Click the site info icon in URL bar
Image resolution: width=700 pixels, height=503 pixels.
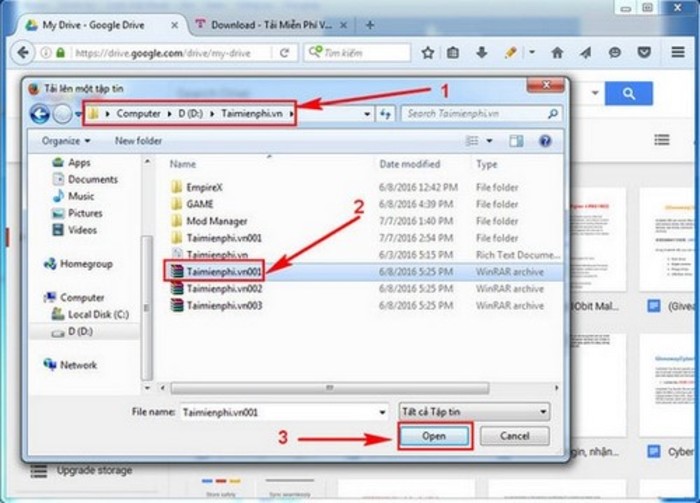pyautogui.click(x=45, y=53)
